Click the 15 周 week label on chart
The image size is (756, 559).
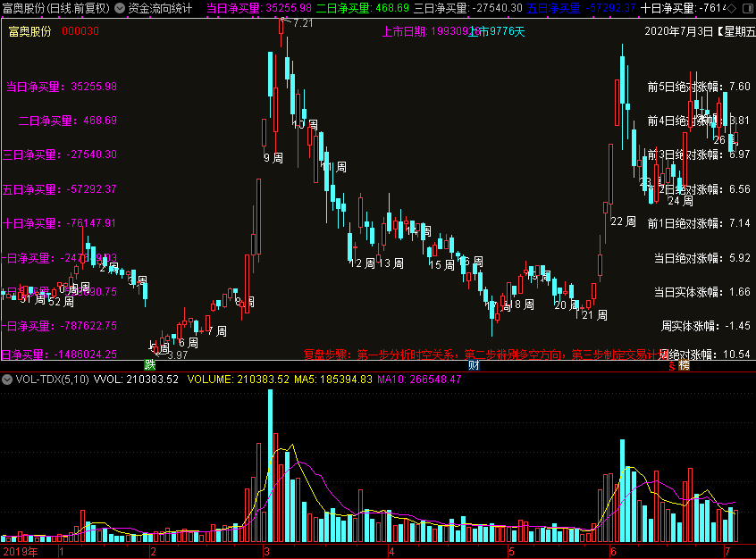[441, 265]
